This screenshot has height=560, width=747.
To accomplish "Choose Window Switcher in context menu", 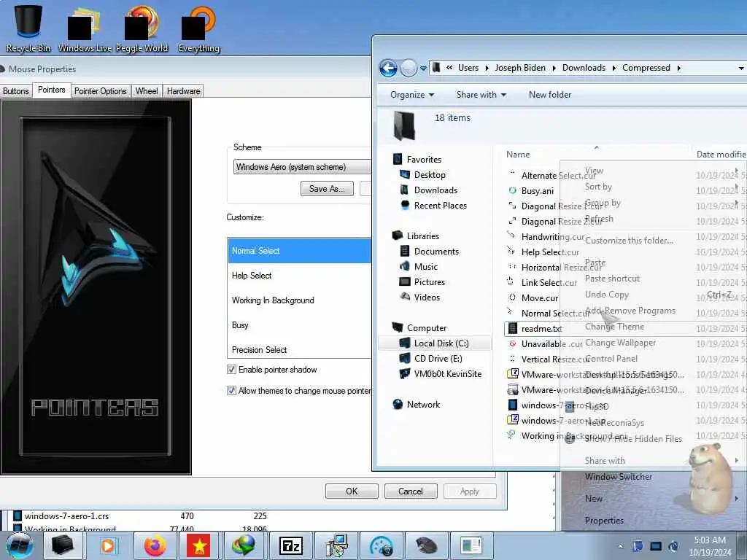I will [619, 477].
